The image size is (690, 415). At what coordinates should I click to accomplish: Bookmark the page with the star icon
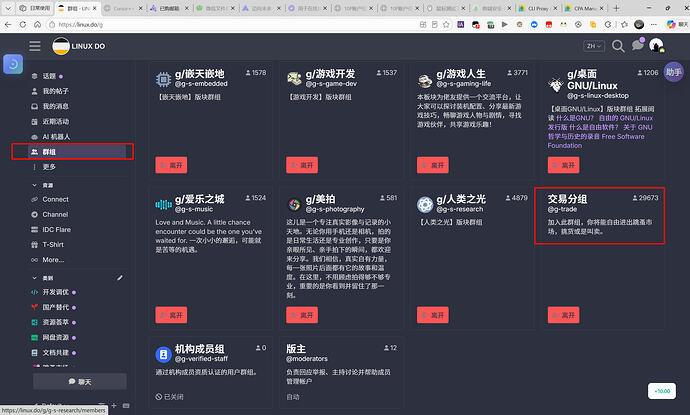click(446, 25)
